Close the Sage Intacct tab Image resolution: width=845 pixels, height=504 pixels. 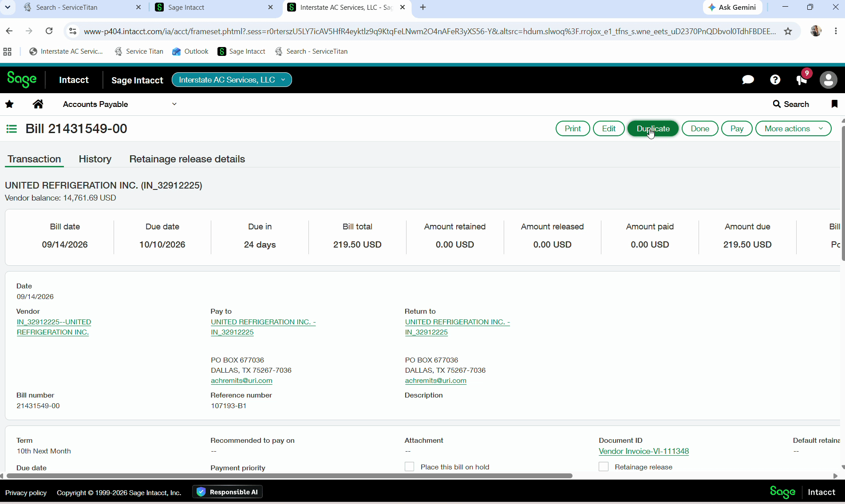[x=271, y=7]
